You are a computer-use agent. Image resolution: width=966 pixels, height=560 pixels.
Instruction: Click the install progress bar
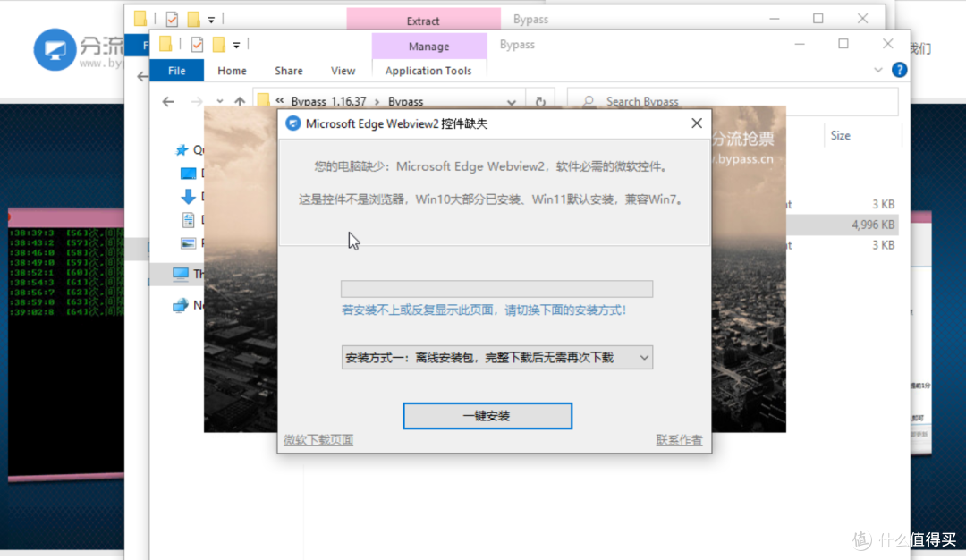tap(496, 289)
